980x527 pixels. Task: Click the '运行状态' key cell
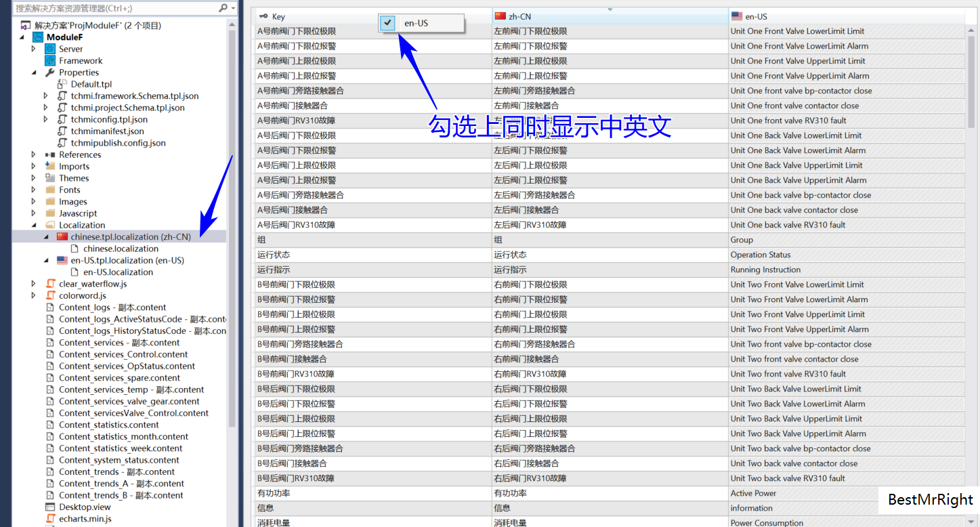[373, 255]
